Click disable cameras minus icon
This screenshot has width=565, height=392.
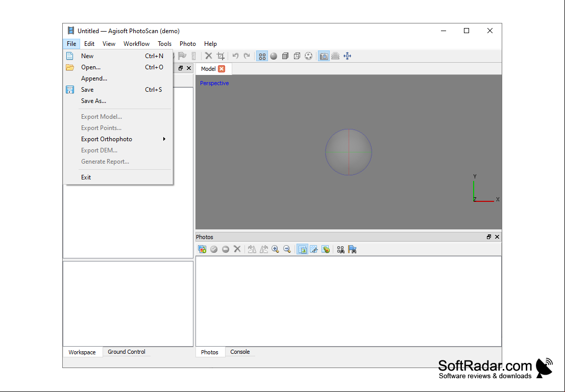coord(226,249)
